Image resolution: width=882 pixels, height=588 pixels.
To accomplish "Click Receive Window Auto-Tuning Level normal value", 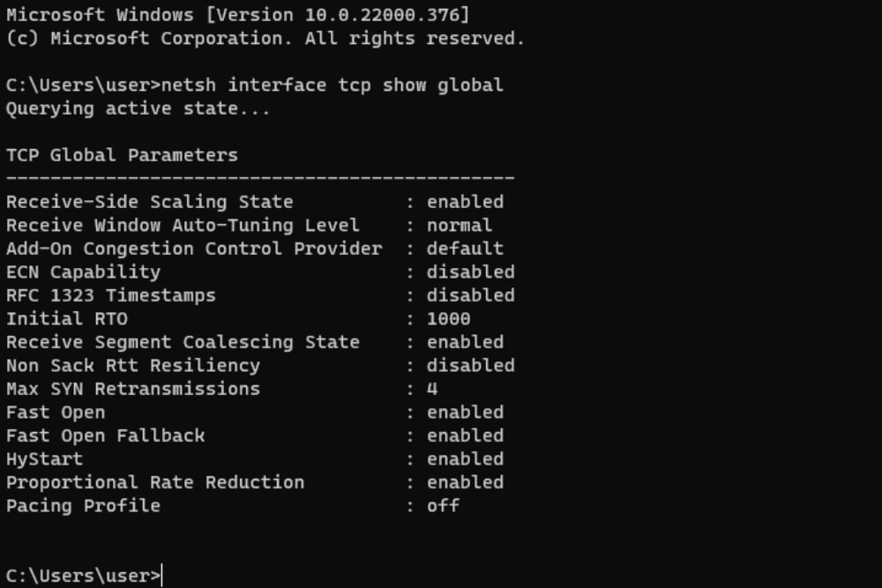I will 459,226.
